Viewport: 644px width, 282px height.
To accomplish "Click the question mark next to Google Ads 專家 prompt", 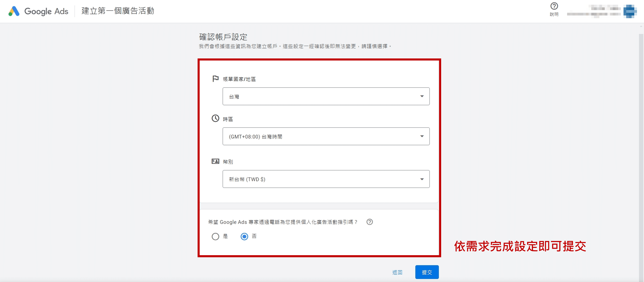I will (370, 222).
